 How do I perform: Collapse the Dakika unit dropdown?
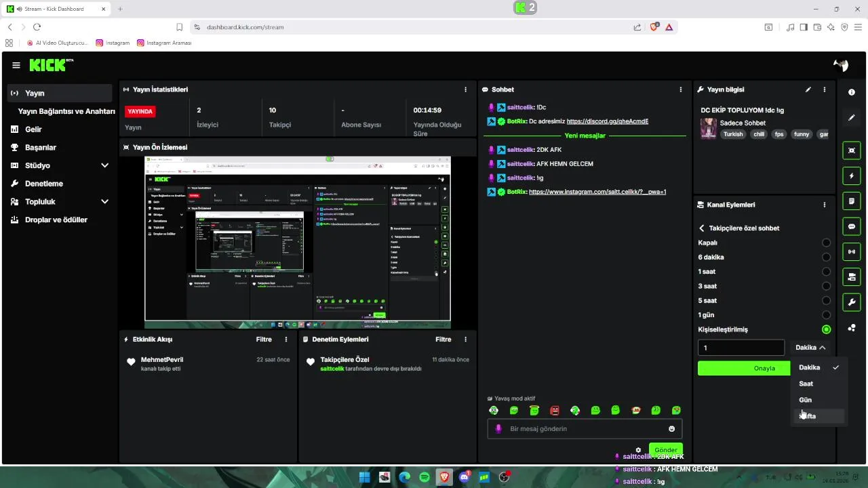[811, 348]
